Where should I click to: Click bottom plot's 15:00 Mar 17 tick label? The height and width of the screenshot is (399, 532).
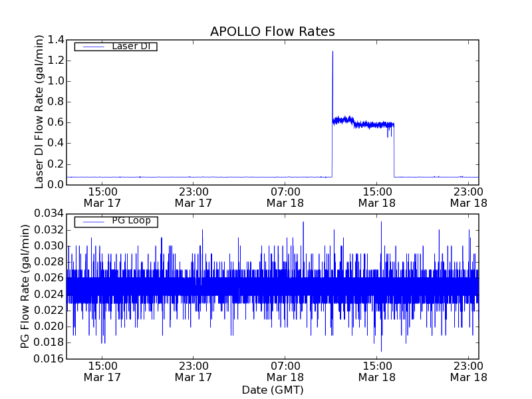tap(101, 371)
